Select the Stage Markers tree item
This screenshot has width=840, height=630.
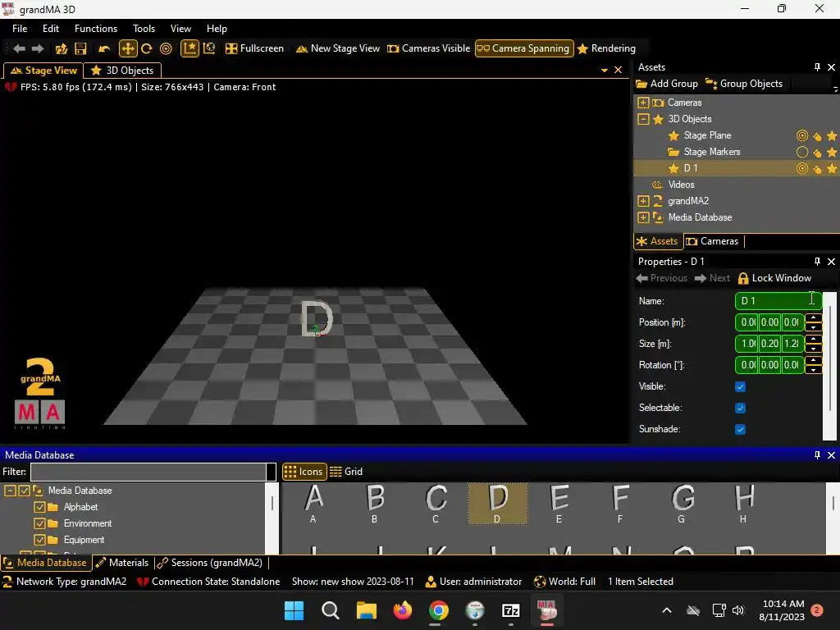(x=712, y=152)
